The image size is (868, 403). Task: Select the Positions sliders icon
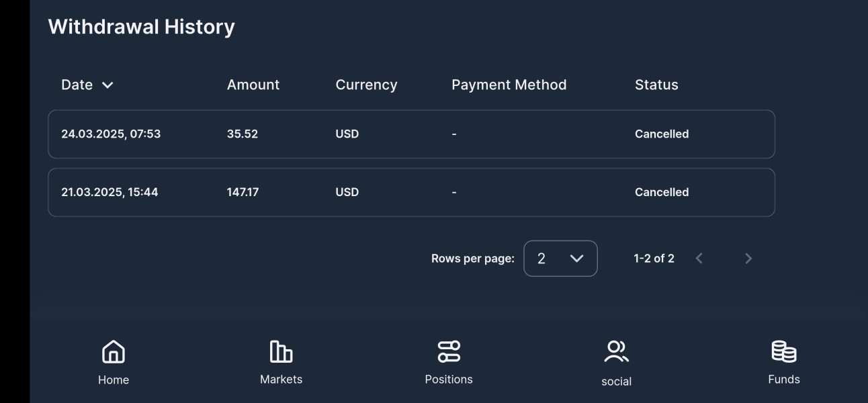click(x=449, y=351)
